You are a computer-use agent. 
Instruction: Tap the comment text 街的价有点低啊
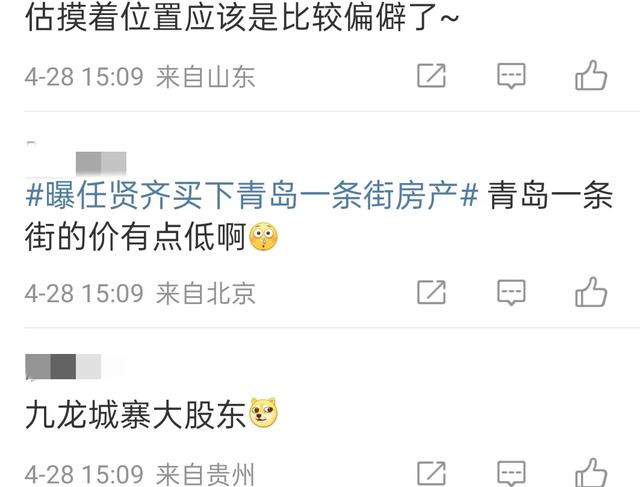tap(136, 237)
